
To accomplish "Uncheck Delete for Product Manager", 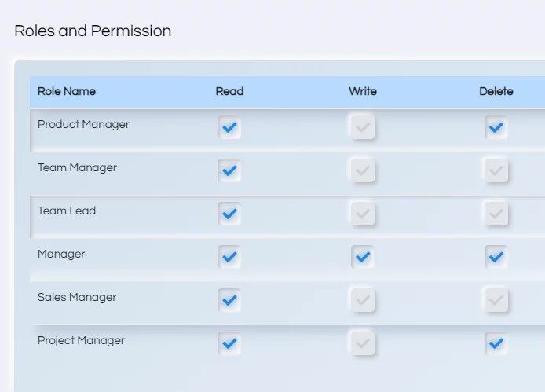I will 496,127.
